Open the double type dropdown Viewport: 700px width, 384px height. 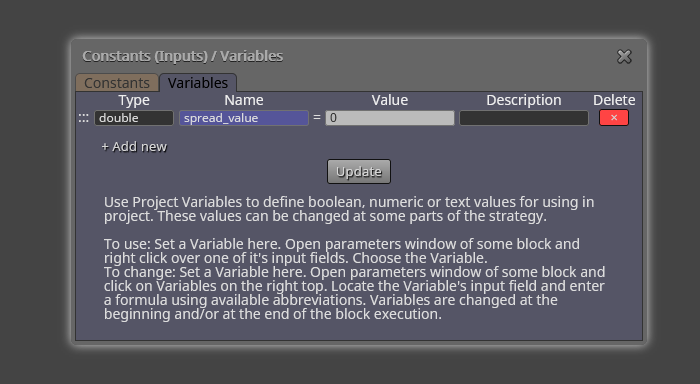(134, 118)
